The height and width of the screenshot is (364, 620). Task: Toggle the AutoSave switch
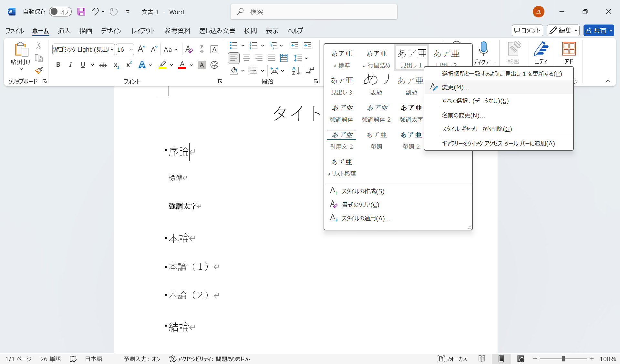60,12
